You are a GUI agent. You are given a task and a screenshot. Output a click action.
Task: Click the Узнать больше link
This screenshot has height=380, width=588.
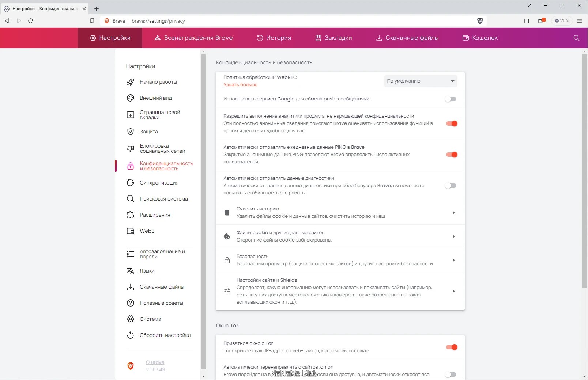click(240, 84)
